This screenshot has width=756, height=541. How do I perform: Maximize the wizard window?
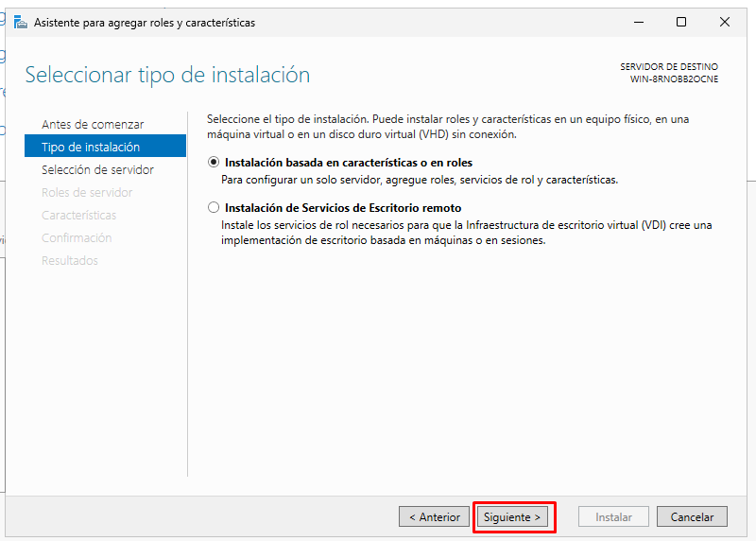tap(681, 22)
